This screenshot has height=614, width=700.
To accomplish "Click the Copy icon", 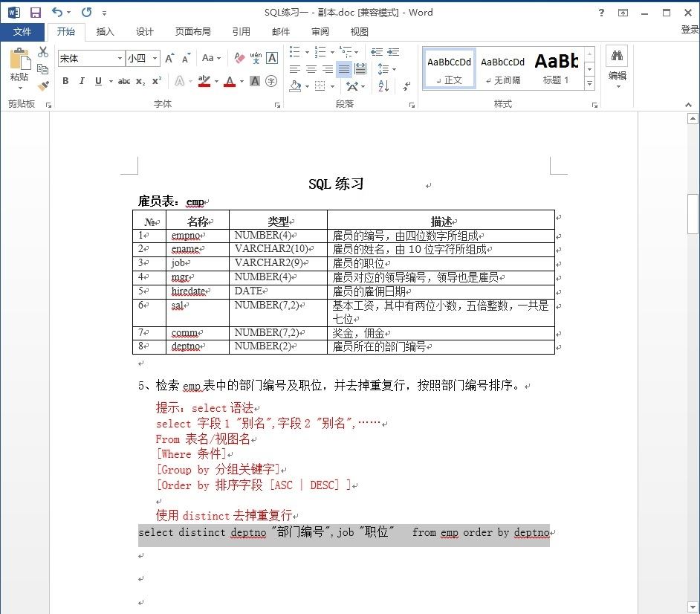I will 43,69.
